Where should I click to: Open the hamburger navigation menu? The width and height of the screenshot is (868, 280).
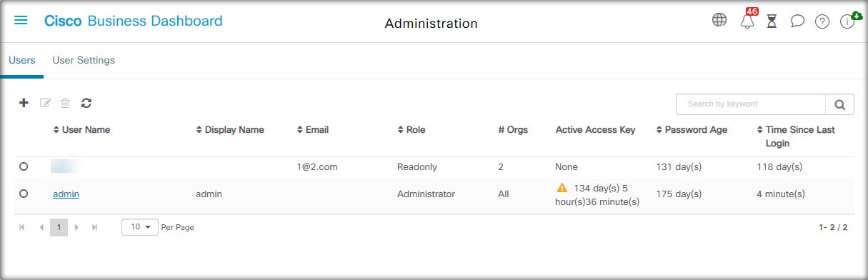pyautogui.click(x=21, y=21)
